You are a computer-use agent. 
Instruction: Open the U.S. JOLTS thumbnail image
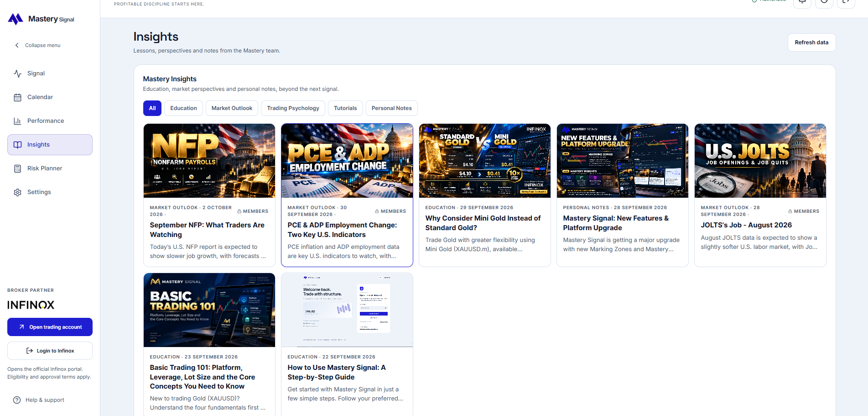click(x=760, y=161)
